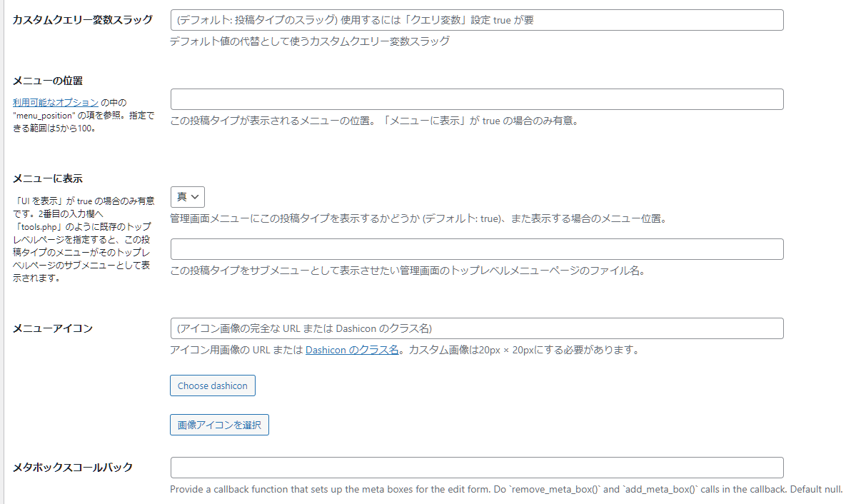Click the メタボックスコールバック heading label
The height and width of the screenshot is (504, 846).
73,468
